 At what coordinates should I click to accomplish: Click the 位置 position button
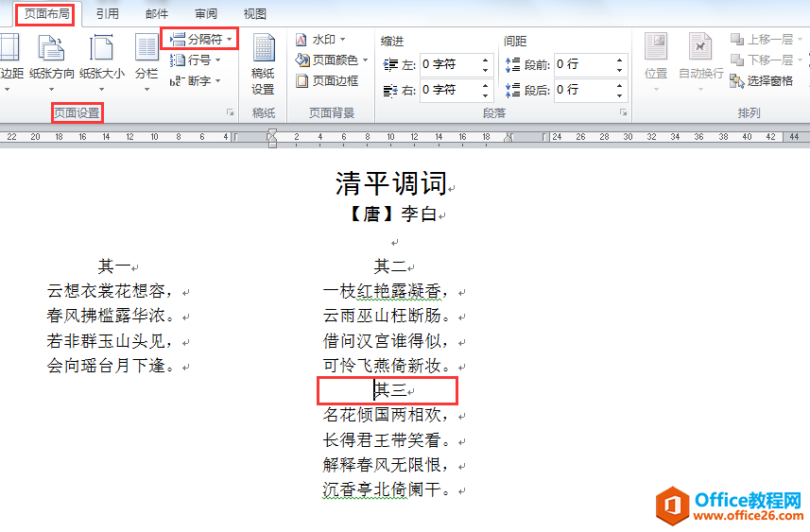[x=656, y=62]
